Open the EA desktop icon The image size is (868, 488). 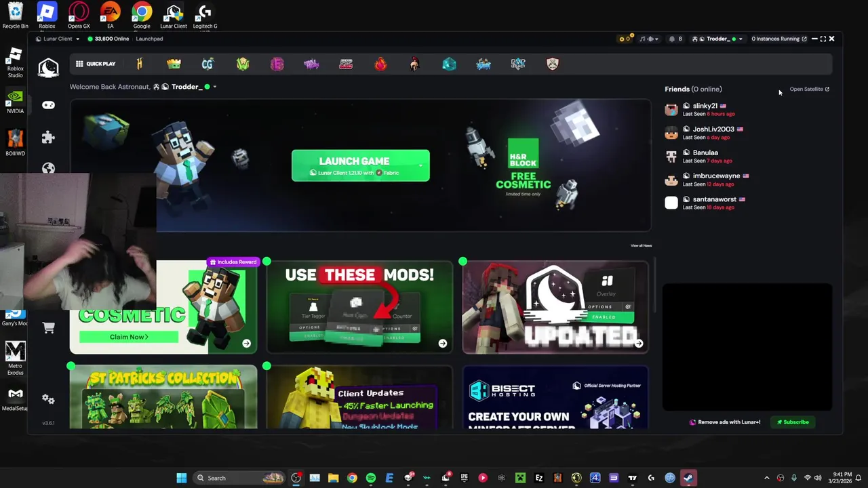coord(110,16)
